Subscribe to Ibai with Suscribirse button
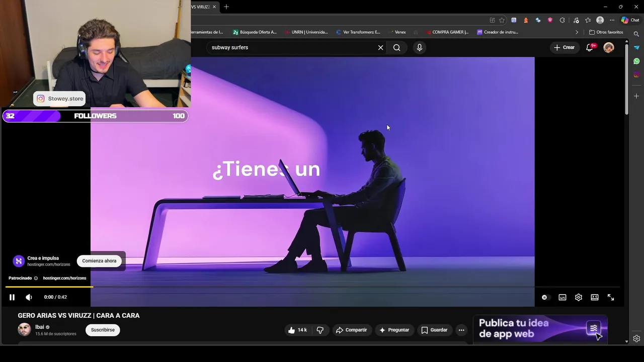This screenshot has width=644, height=362. (103, 330)
